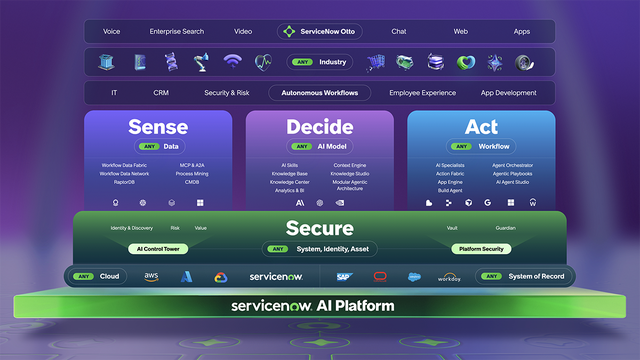Switch to the CRM tab
Screen dimensions: 640x360
pos(161,93)
